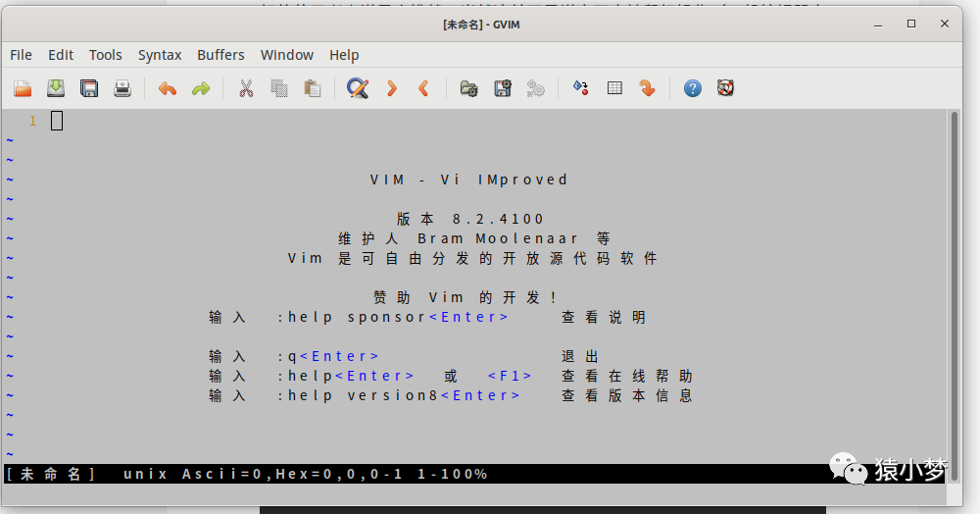980x514 pixels.
Task: Click line number 1 in the gutter
Action: pyautogui.click(x=32, y=121)
